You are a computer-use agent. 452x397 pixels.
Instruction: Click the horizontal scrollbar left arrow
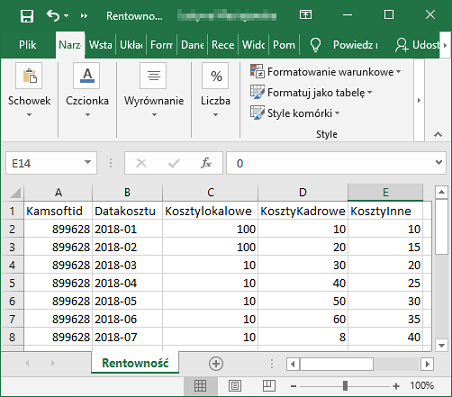click(x=293, y=364)
